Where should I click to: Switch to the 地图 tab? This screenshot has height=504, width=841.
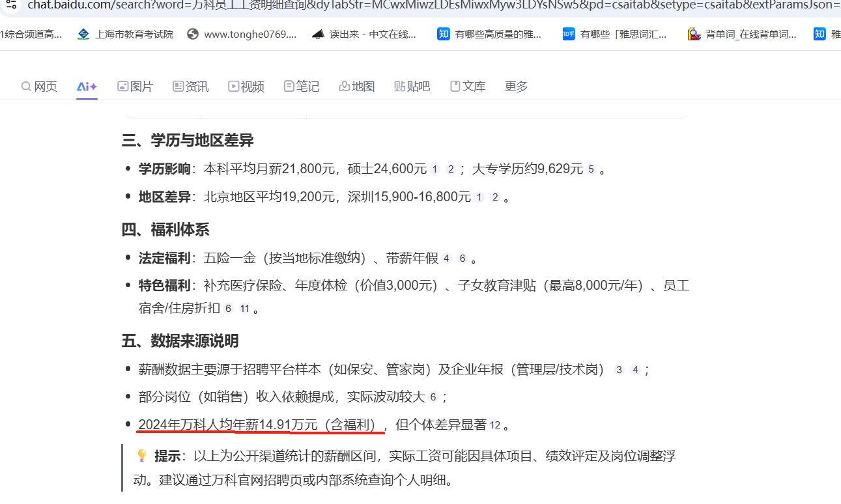pyautogui.click(x=357, y=87)
